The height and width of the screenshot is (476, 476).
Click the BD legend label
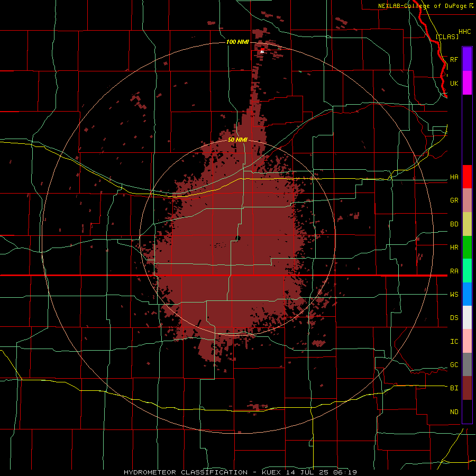point(454,224)
